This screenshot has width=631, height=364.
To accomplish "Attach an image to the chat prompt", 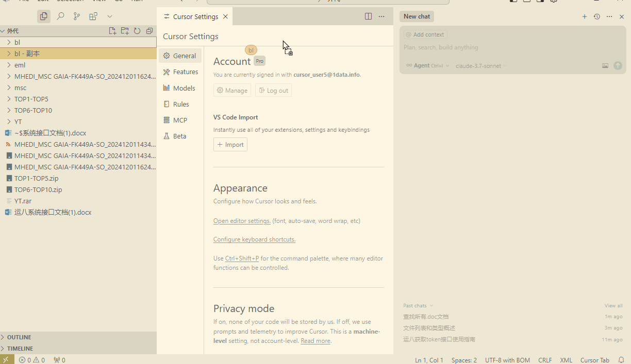I will pyautogui.click(x=605, y=66).
